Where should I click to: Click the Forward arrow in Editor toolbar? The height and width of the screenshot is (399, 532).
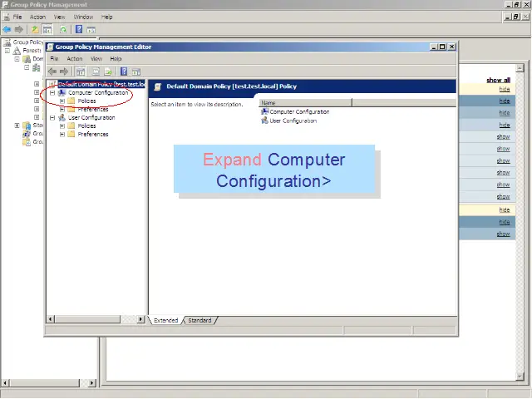point(64,71)
